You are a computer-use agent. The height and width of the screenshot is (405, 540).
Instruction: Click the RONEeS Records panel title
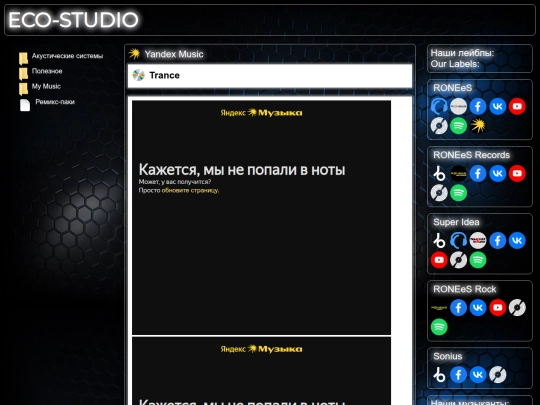(471, 155)
